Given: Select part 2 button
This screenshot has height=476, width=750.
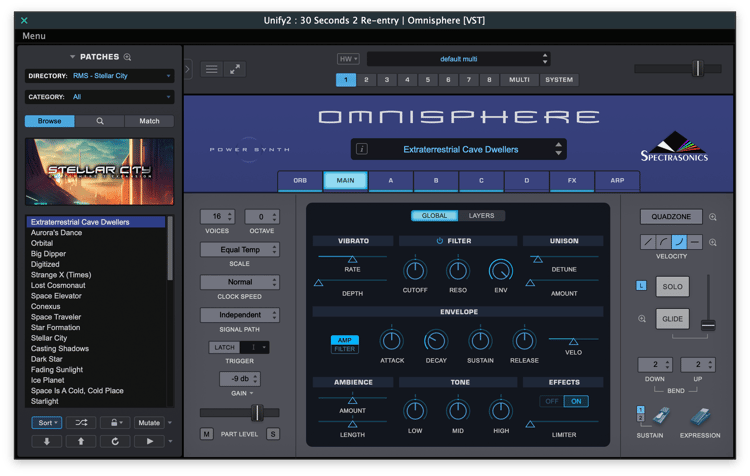Looking at the screenshot, I should point(366,80).
